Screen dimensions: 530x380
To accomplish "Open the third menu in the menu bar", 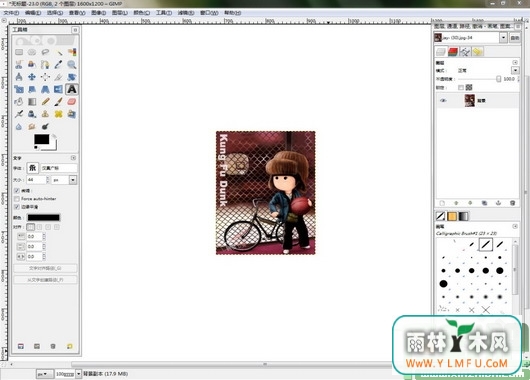I will [55, 13].
